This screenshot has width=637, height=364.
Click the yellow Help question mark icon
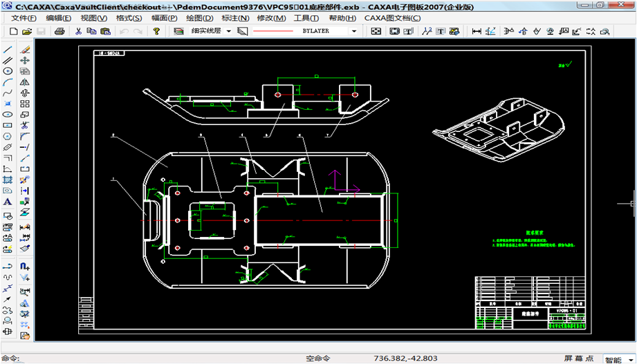coord(157,32)
